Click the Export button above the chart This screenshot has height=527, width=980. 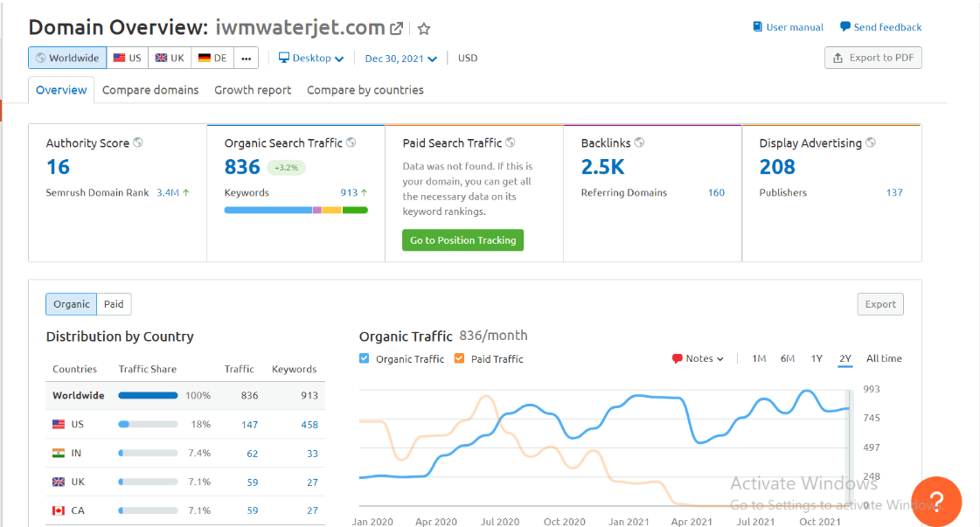coord(880,304)
